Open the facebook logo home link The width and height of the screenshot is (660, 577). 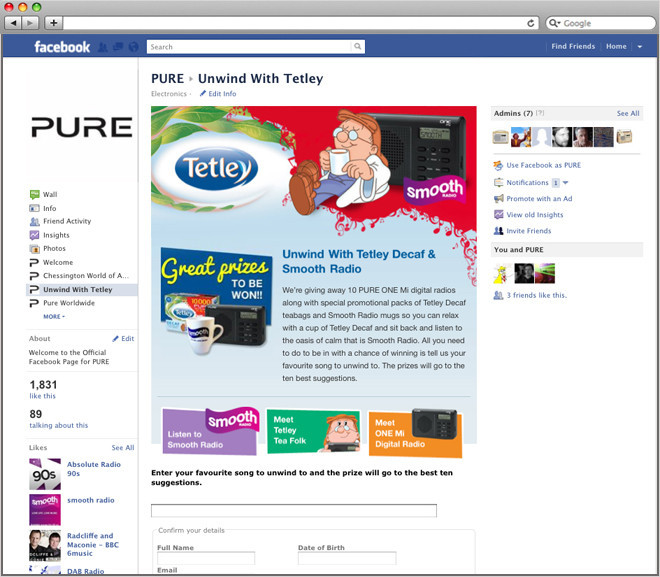(x=62, y=47)
